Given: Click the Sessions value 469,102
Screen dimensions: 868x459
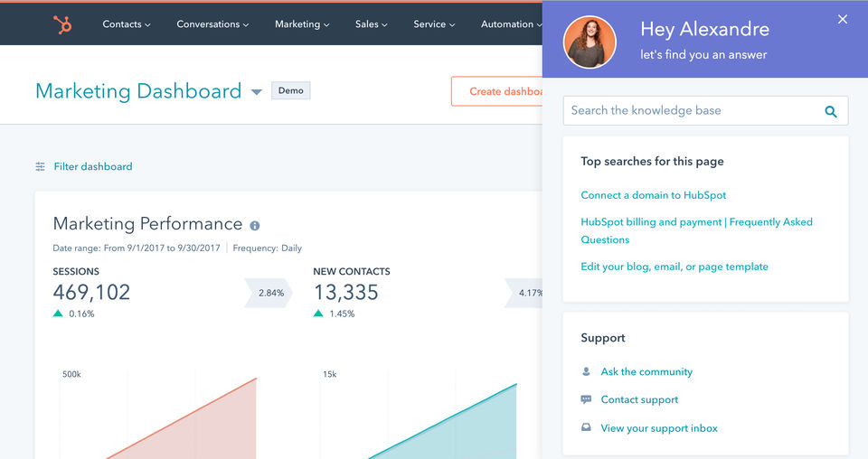Looking at the screenshot, I should 91,292.
